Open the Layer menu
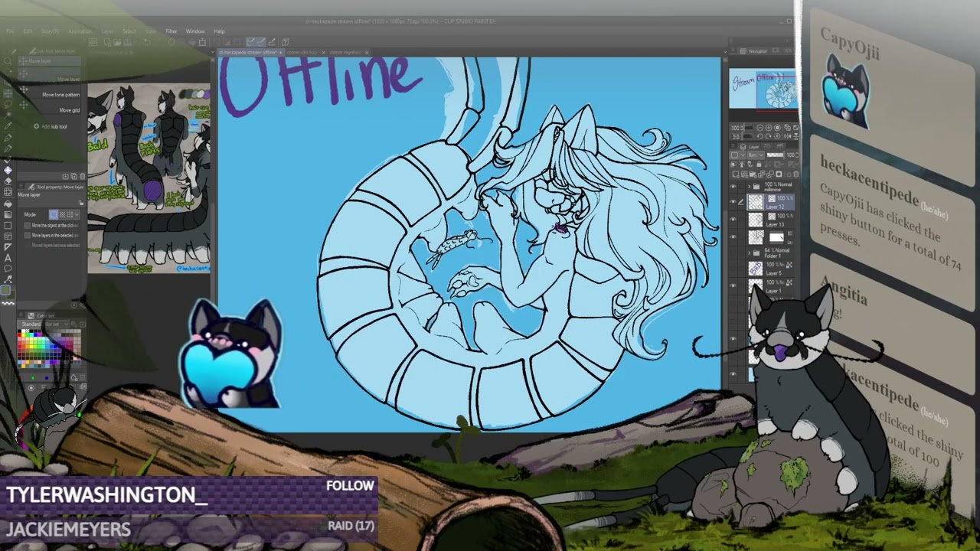This screenshot has height=551, width=980. 107,31
